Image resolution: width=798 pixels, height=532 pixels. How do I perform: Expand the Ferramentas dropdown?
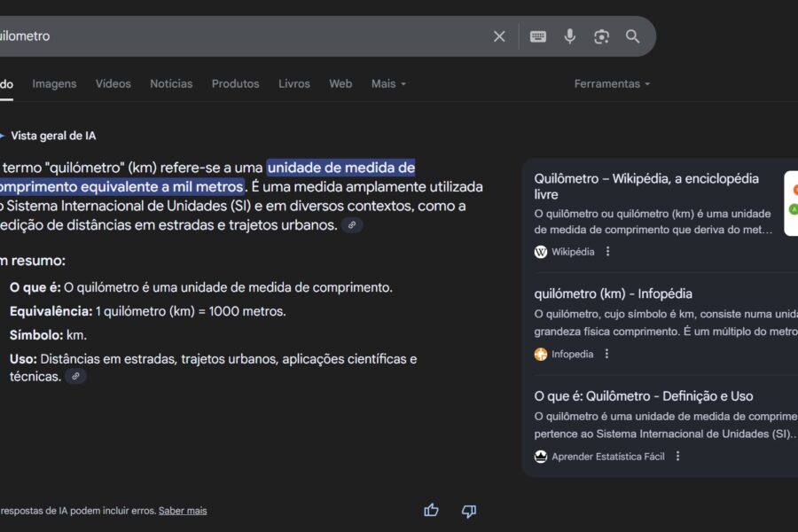pos(612,84)
